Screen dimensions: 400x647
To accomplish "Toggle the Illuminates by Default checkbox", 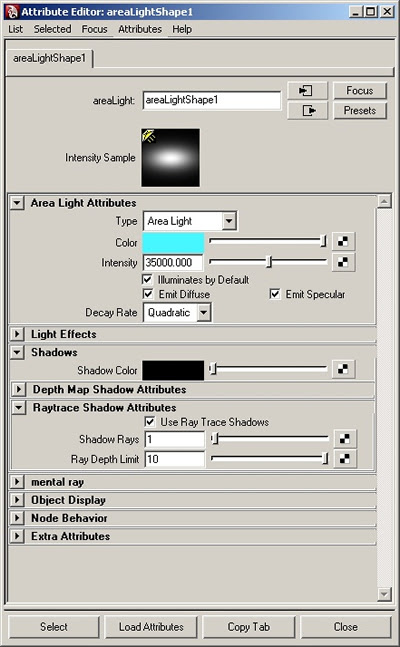I will [147, 279].
